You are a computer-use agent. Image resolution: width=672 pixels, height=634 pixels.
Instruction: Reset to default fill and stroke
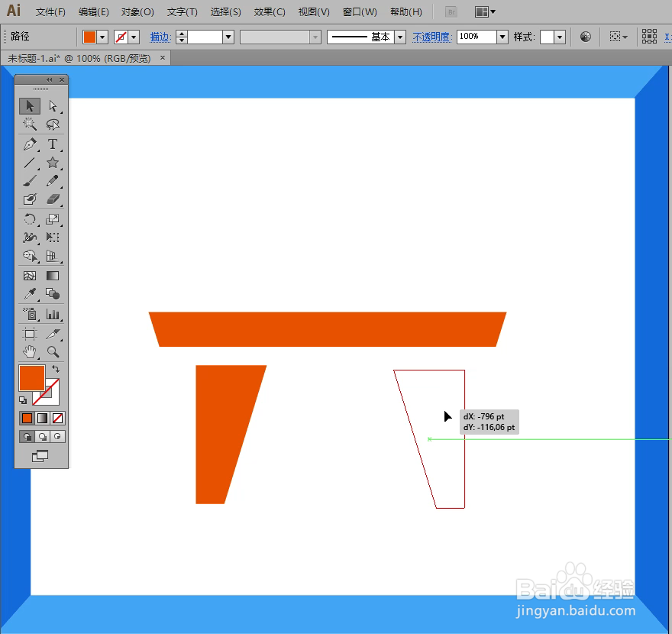(x=23, y=400)
